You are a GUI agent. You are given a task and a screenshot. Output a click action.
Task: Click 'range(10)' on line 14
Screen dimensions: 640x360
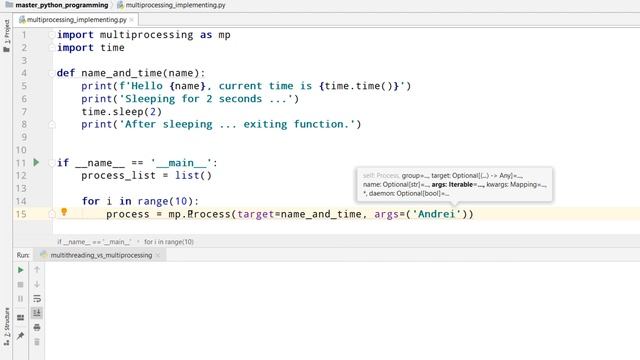[x=165, y=201]
